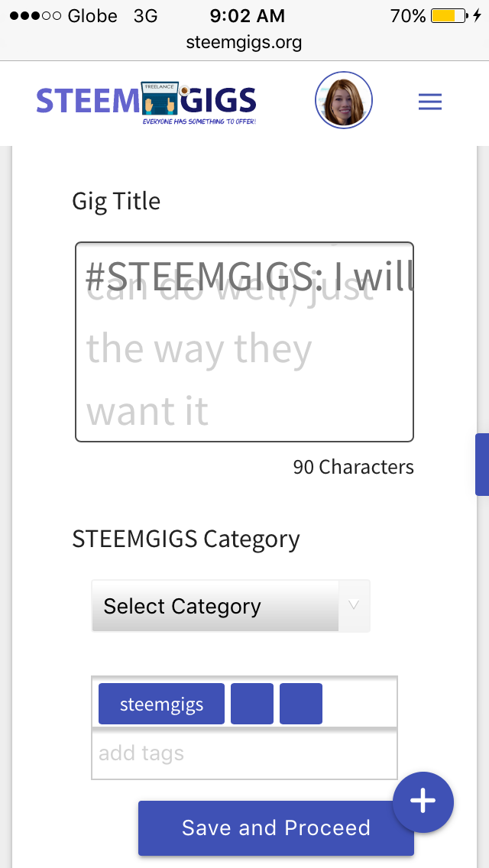Open the profile avatar photo
489x868 pixels.
[x=343, y=100]
